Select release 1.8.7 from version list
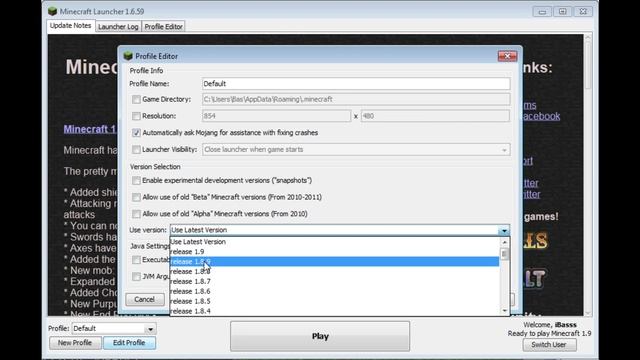 tap(334, 282)
